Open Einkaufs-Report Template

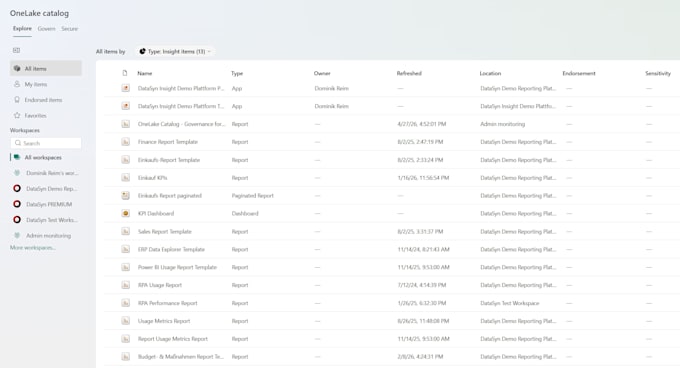pyautogui.click(x=169, y=160)
